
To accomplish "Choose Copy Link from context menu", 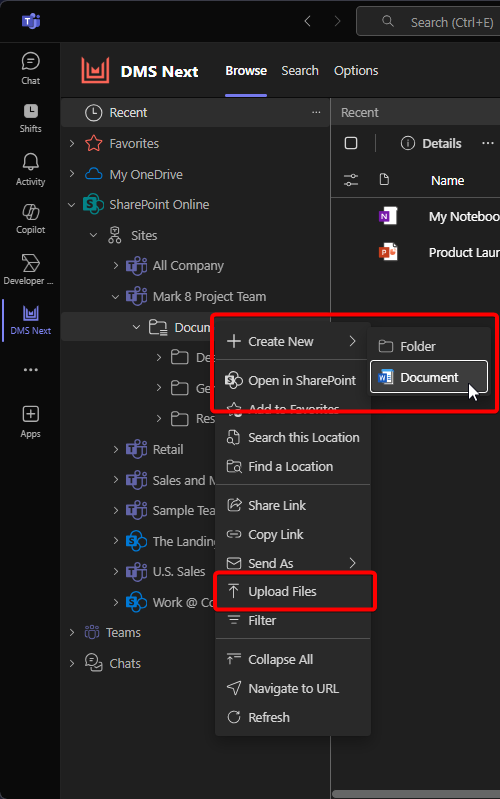I will point(293,534).
